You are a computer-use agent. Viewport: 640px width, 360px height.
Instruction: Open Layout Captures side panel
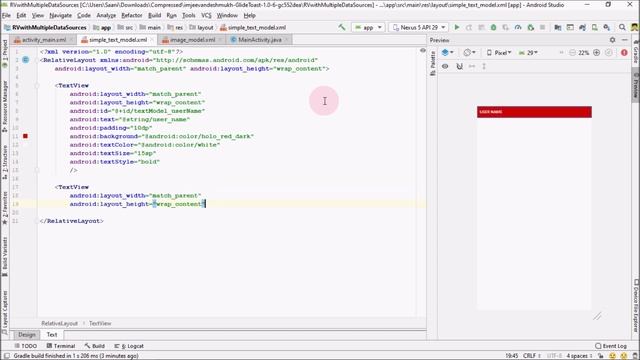point(4,312)
